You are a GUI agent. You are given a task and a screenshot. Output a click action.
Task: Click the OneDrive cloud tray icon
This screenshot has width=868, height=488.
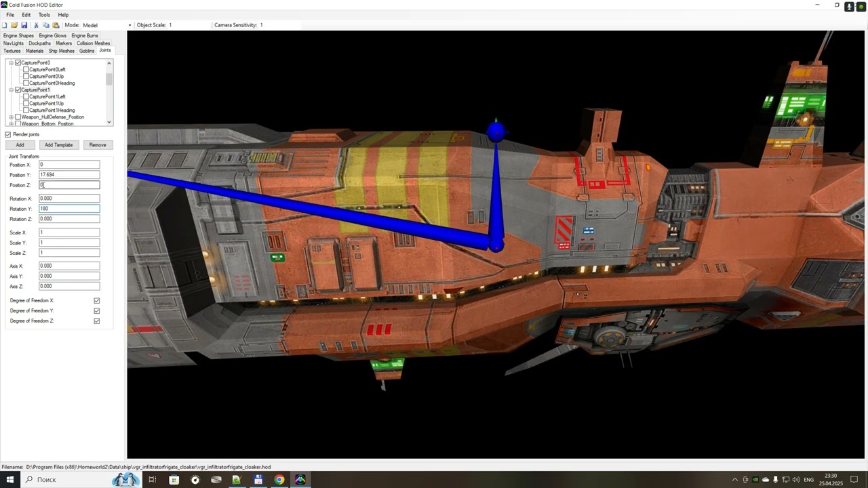(x=766, y=480)
